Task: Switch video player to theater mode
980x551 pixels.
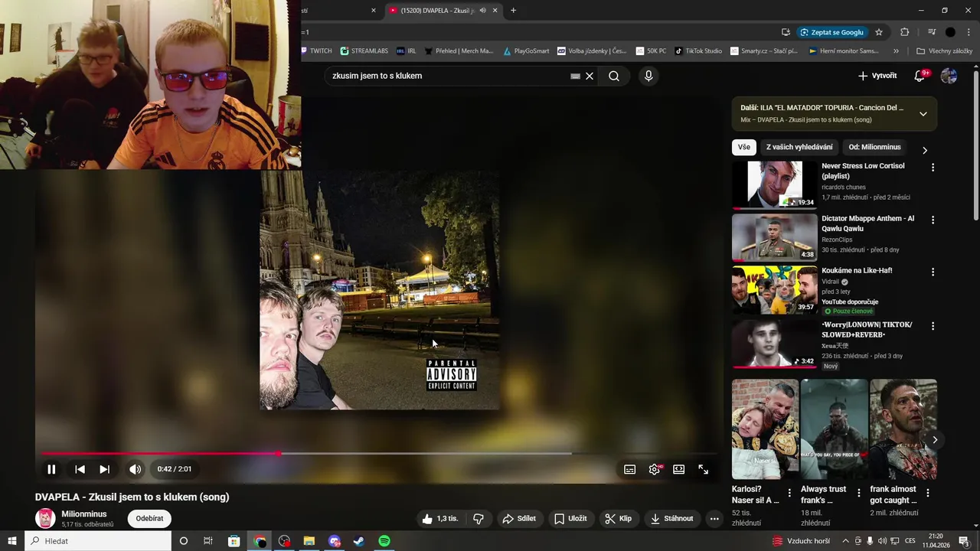Action: click(678, 469)
